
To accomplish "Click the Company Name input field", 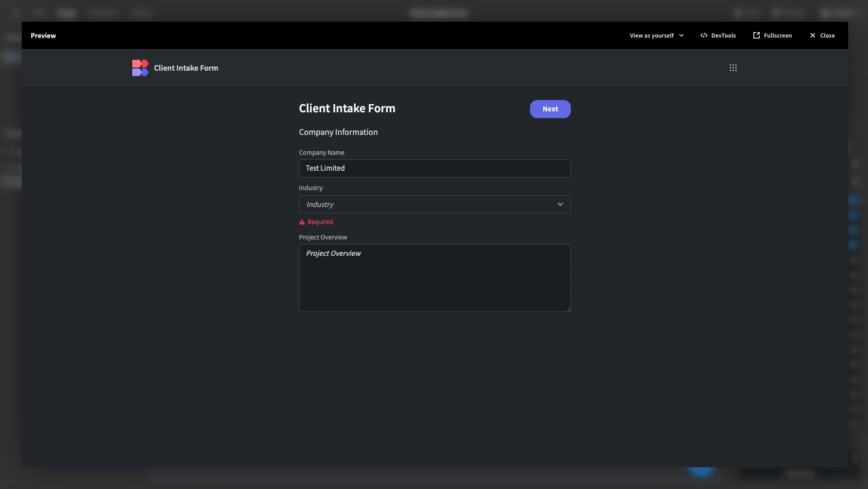I will pos(434,168).
